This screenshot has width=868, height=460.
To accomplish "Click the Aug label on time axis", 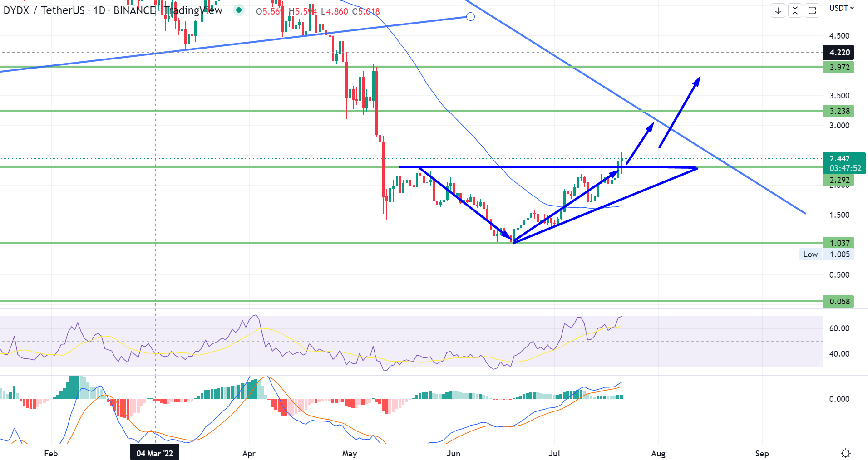I will (658, 454).
